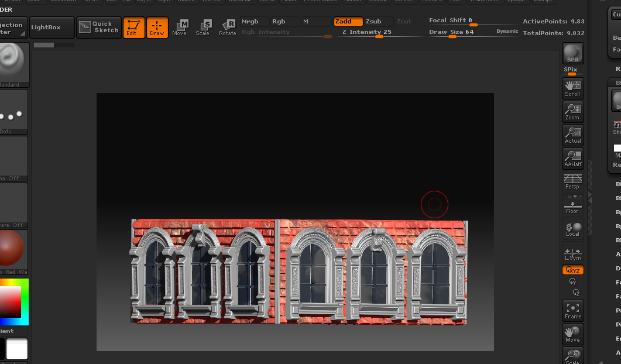Viewport: 621px width, 364px height.
Task: Switch to Move mode in top shelf
Action: point(180,27)
